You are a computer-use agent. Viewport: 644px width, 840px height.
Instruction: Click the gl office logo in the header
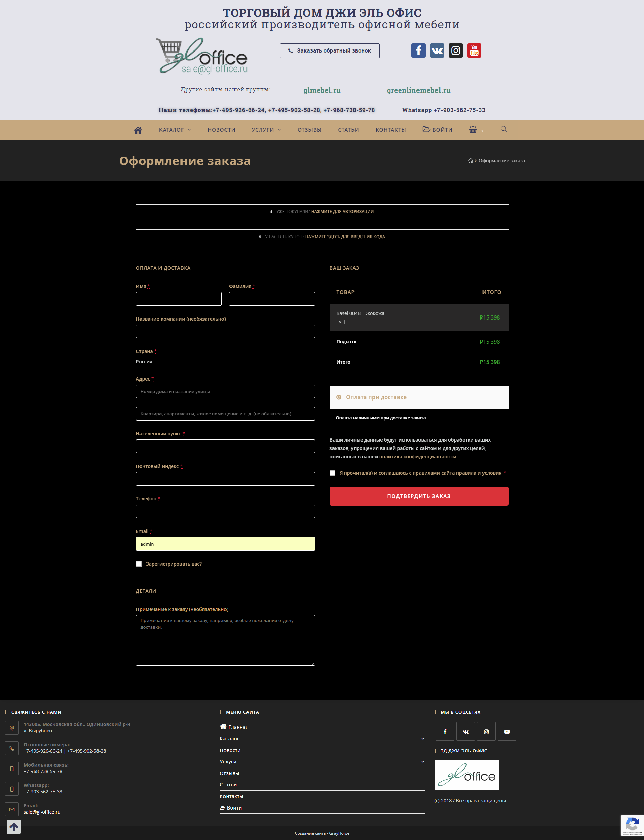click(202, 56)
